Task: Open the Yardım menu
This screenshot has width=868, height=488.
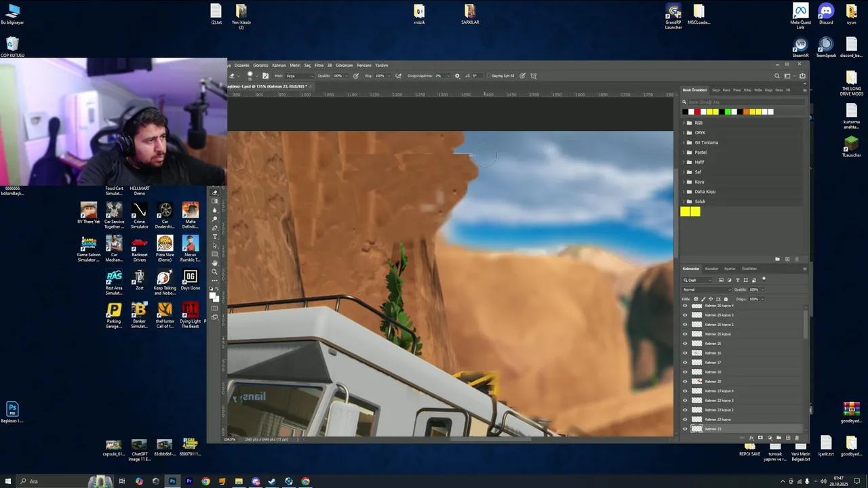Action: pos(382,65)
